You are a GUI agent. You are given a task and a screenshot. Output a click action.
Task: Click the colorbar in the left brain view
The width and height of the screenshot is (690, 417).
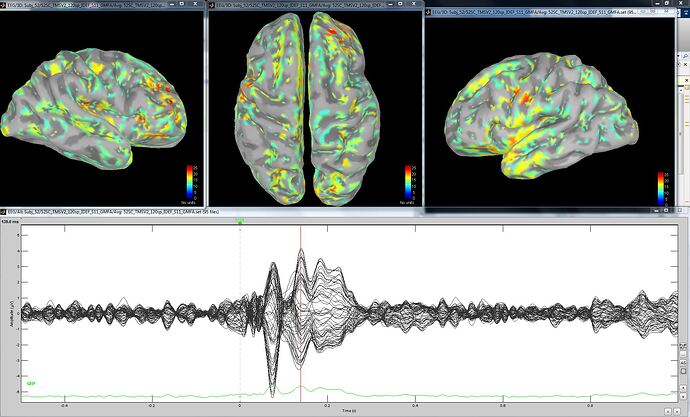click(189, 183)
